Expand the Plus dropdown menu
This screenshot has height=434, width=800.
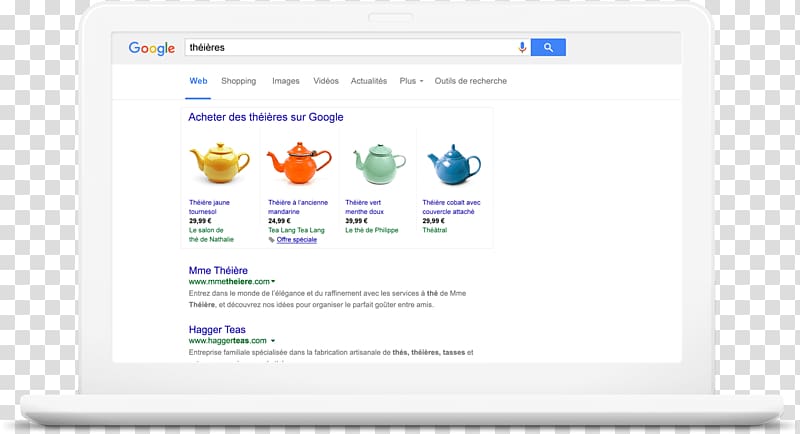[411, 81]
